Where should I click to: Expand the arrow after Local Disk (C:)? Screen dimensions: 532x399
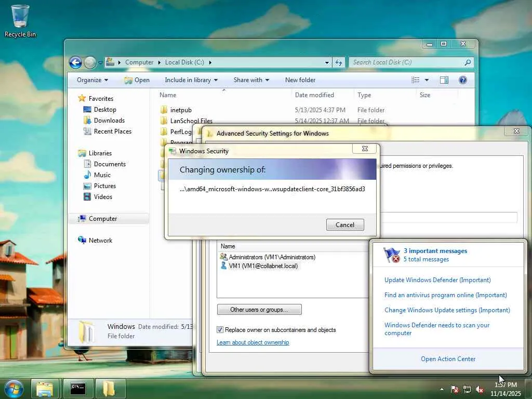tap(210, 63)
